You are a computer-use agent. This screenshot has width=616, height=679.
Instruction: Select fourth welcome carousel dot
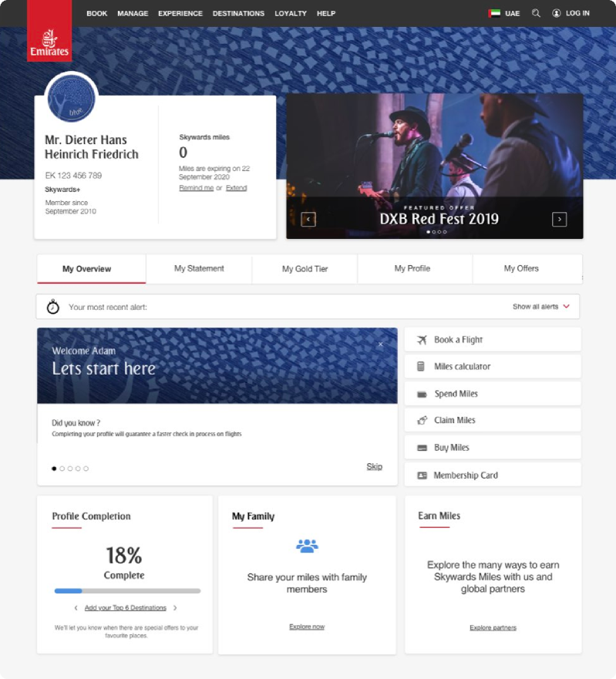click(78, 469)
